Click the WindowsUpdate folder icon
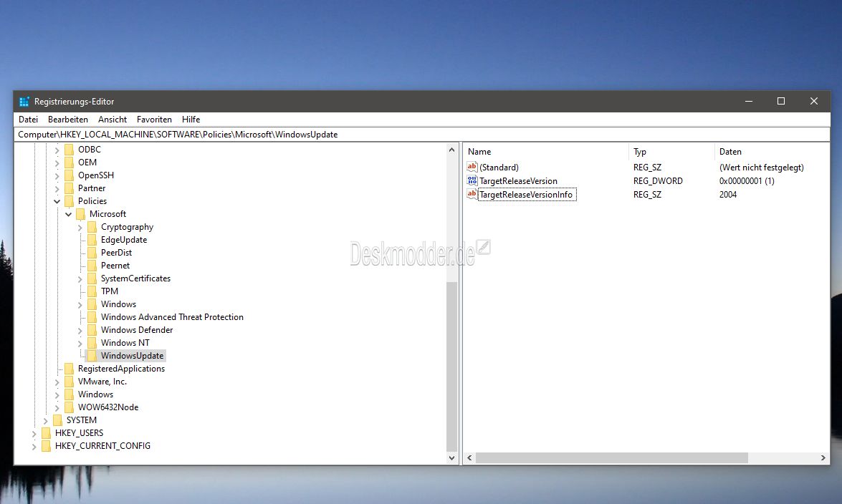Screen dimensions: 842x504 pyautogui.click(x=92, y=356)
